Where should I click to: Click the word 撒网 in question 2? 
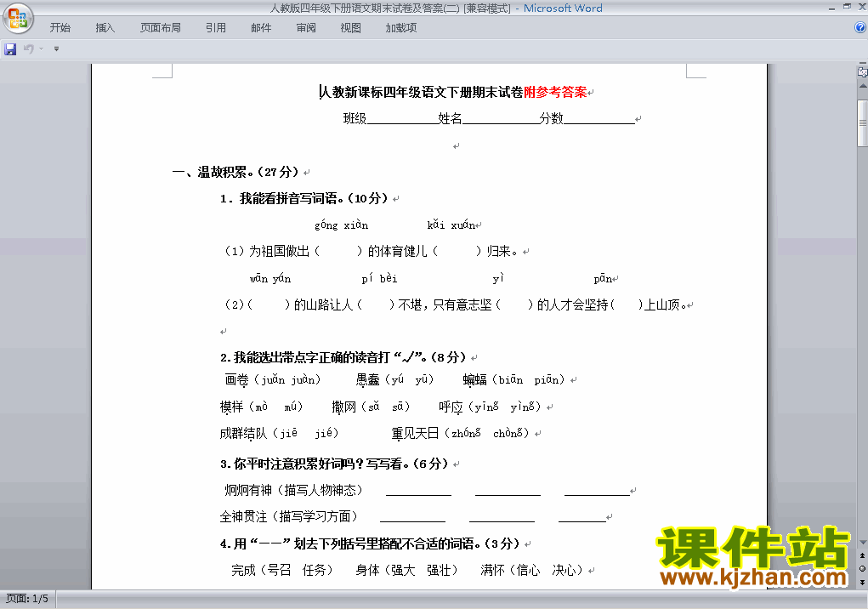pos(343,407)
